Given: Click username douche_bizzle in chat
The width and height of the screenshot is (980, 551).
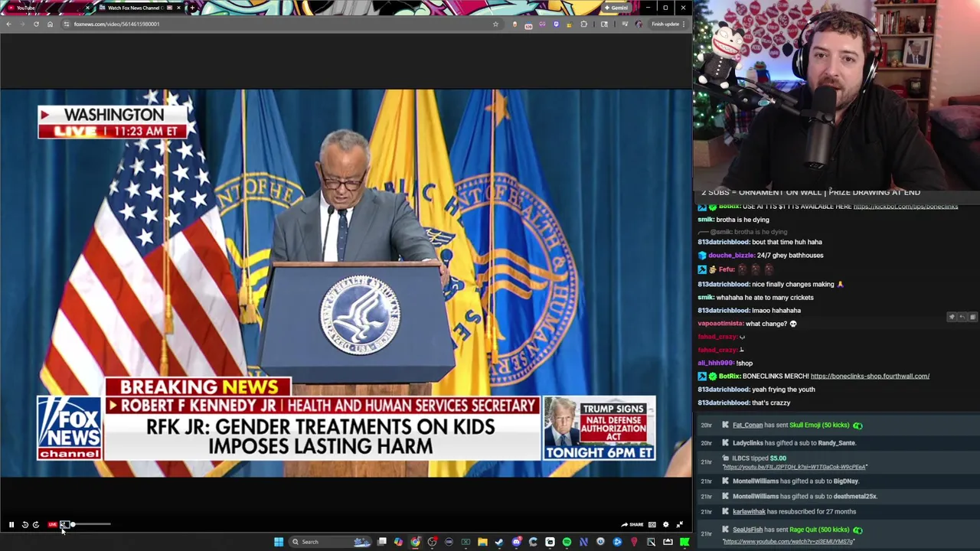Looking at the screenshot, I should pos(730,256).
